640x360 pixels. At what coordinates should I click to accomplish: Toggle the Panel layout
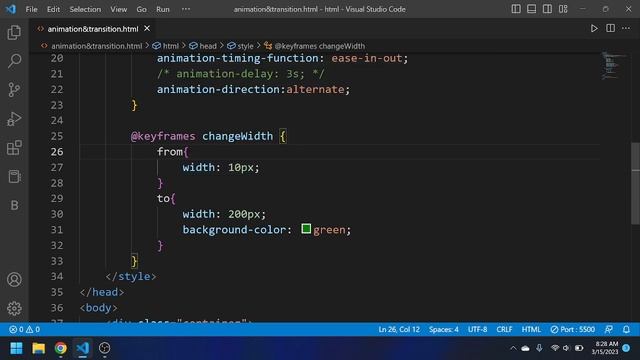(531, 9)
